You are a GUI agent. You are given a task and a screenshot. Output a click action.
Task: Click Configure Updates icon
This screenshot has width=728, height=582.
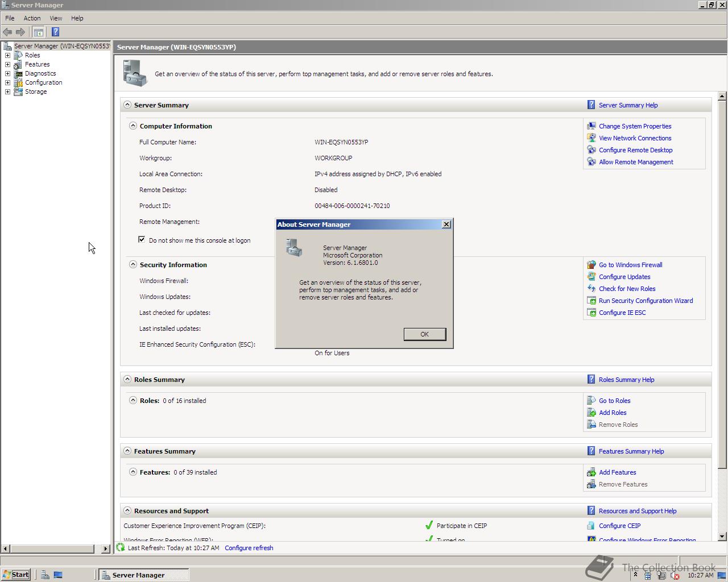pos(591,277)
